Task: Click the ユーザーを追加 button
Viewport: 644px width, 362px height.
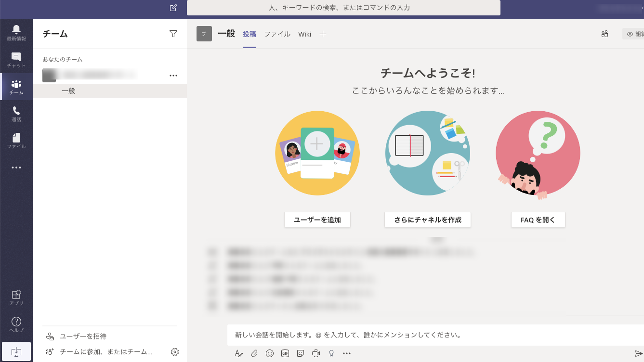Action: tap(317, 220)
